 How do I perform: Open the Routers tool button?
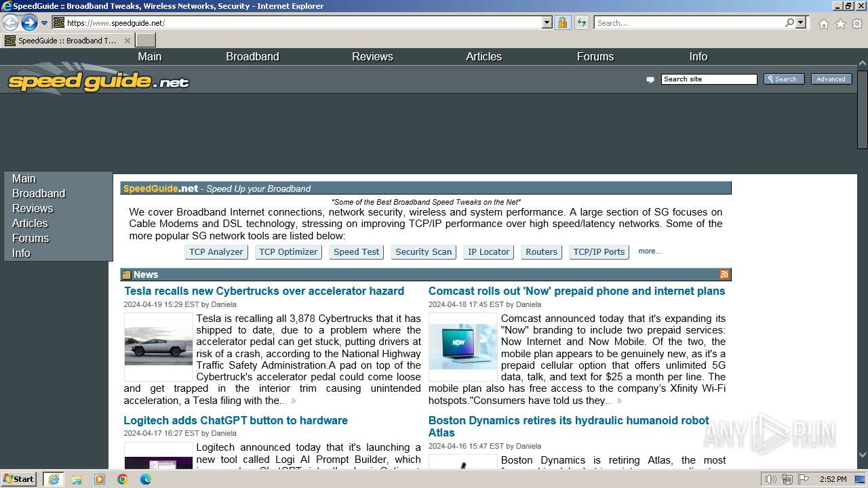541,252
